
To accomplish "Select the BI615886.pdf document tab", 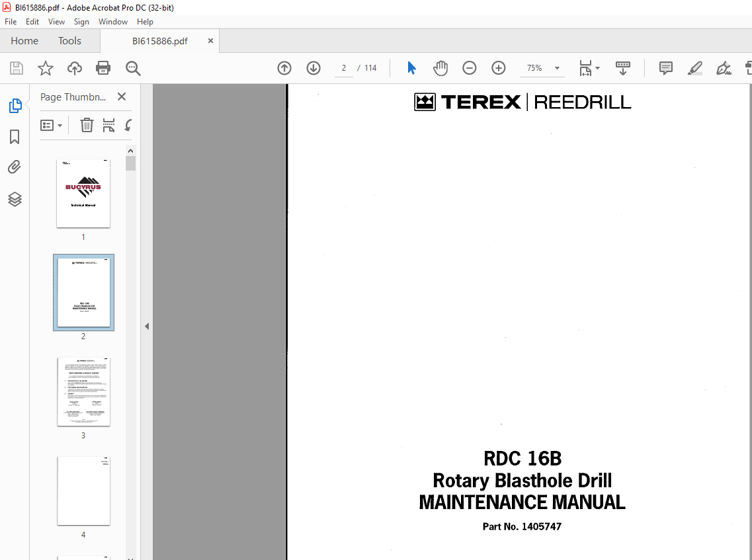I will pos(159,41).
